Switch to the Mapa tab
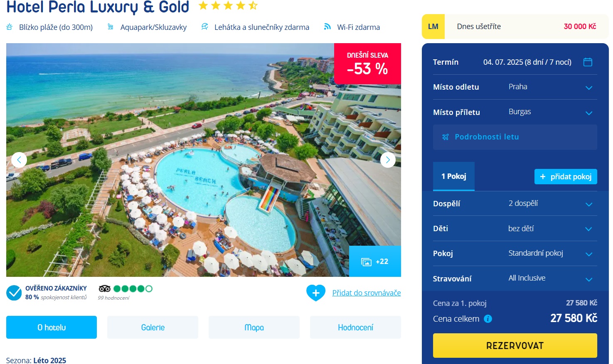Image resolution: width=613 pixels, height=364 pixels. click(254, 327)
